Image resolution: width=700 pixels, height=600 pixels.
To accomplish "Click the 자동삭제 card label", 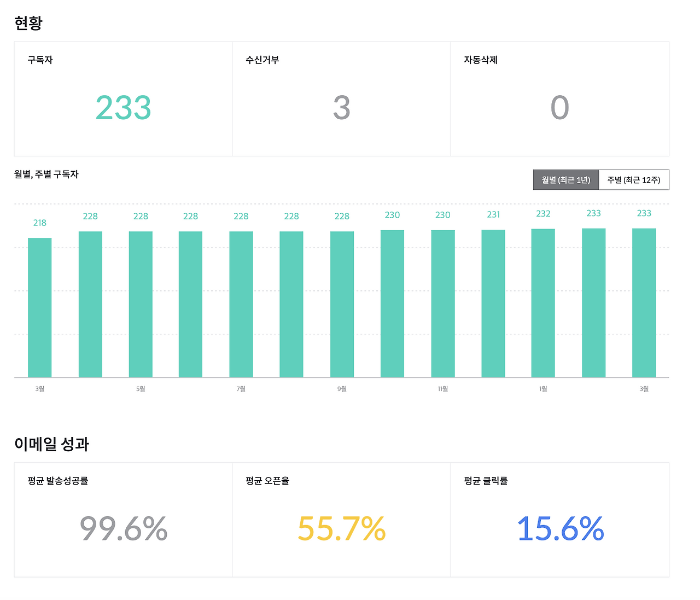I will (481, 60).
